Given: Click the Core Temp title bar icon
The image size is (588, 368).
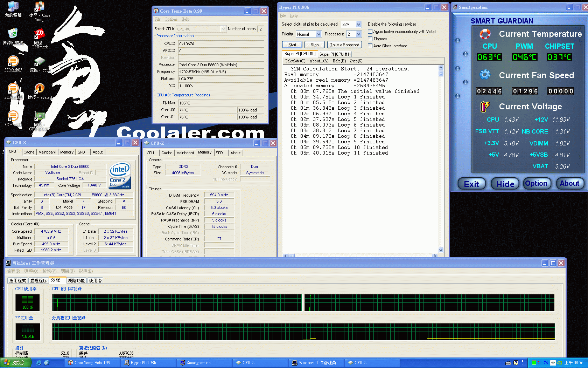Looking at the screenshot, I should [156, 11].
